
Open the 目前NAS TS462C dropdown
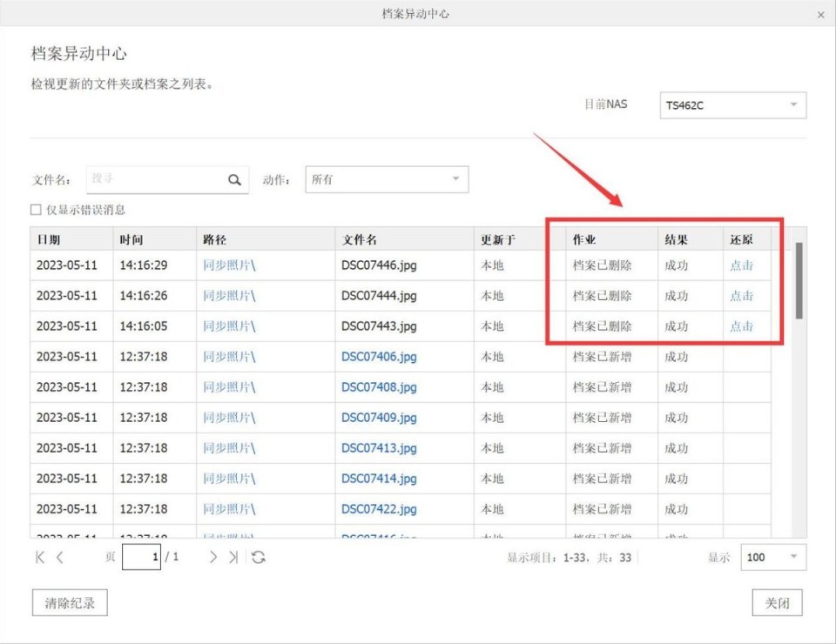[x=732, y=105]
